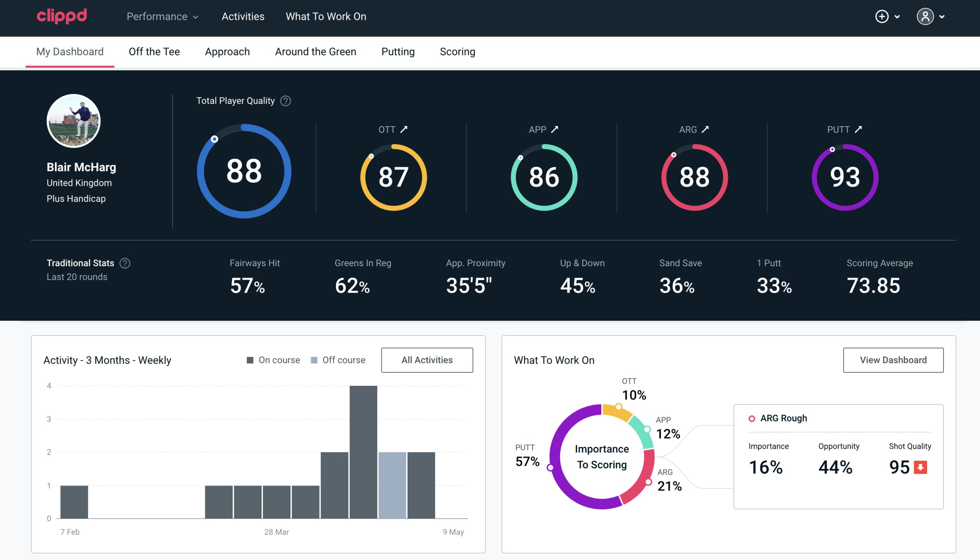Viewport: 980px width, 560px height.
Task: Select the Around the Green menu item
Action: (315, 51)
